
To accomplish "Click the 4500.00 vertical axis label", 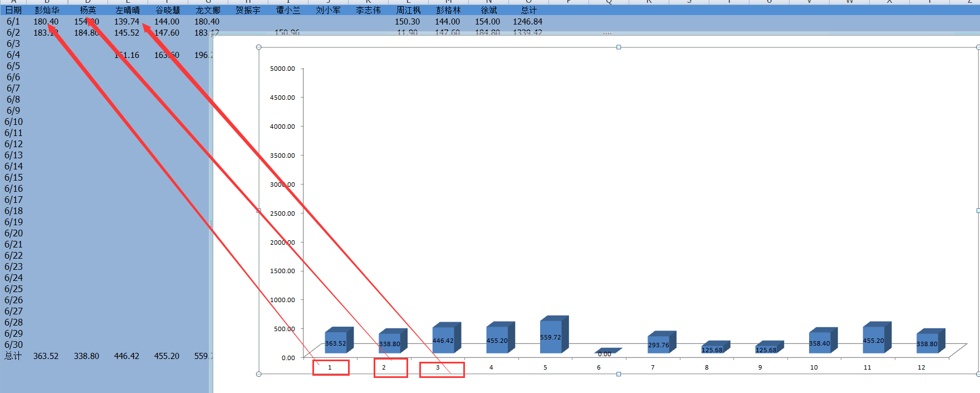I will click(x=282, y=98).
